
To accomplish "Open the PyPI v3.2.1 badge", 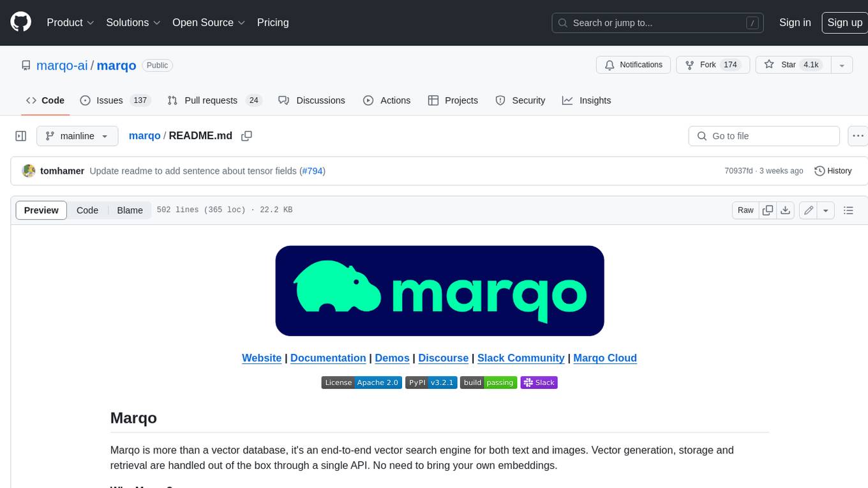I will [x=431, y=383].
